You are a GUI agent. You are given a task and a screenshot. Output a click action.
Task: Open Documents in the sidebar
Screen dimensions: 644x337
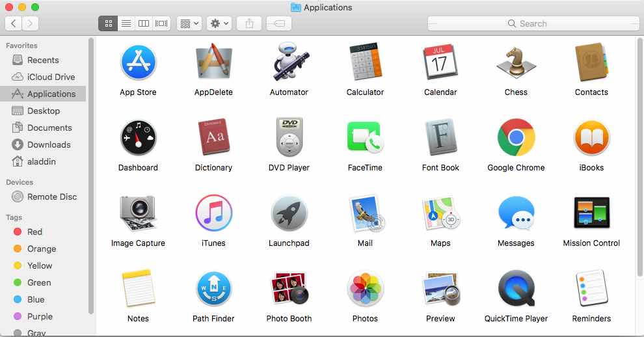[43, 128]
